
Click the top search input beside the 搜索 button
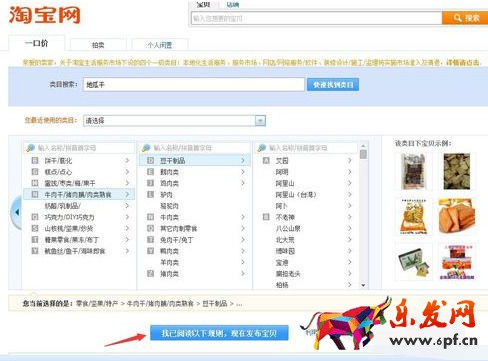317,18
